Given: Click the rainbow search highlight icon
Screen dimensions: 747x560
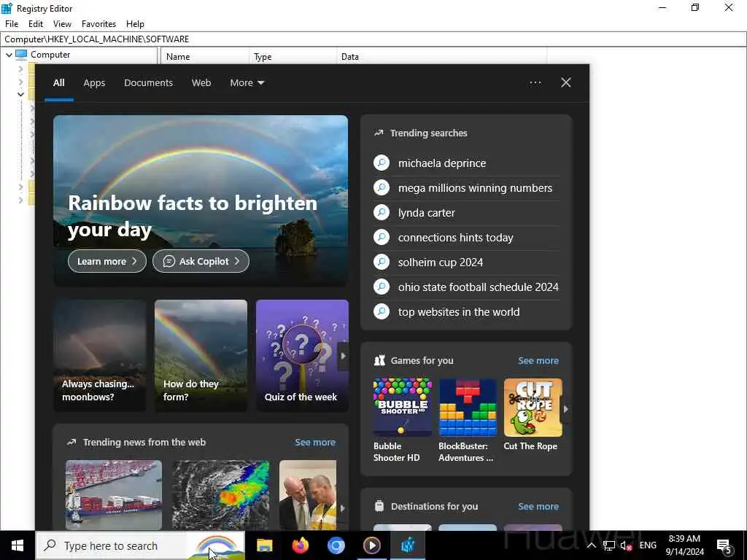Looking at the screenshot, I should click(x=216, y=546).
